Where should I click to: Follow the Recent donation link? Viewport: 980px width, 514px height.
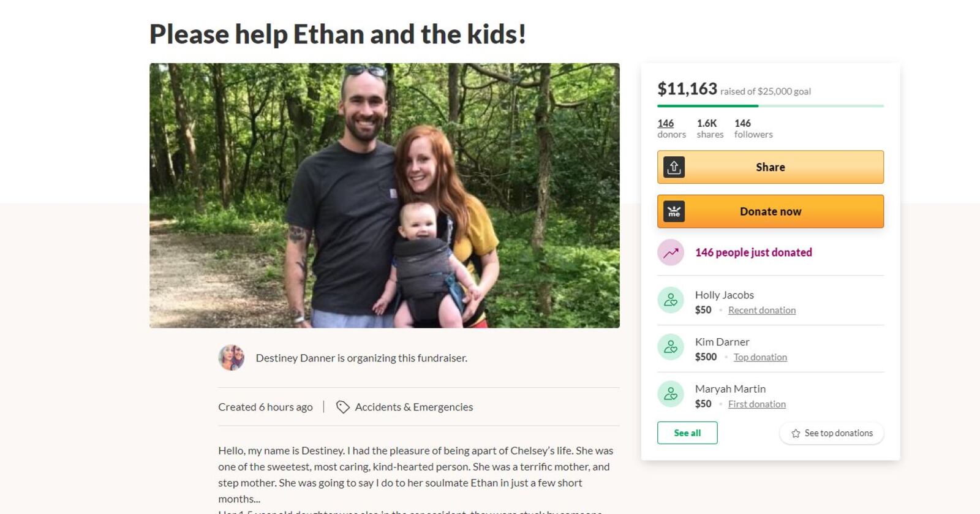point(761,310)
